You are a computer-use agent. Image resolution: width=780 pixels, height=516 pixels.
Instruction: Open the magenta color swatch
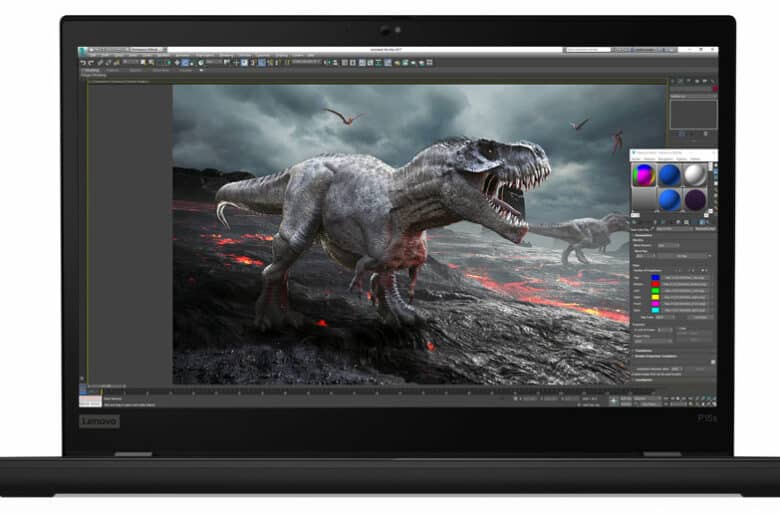(655, 304)
